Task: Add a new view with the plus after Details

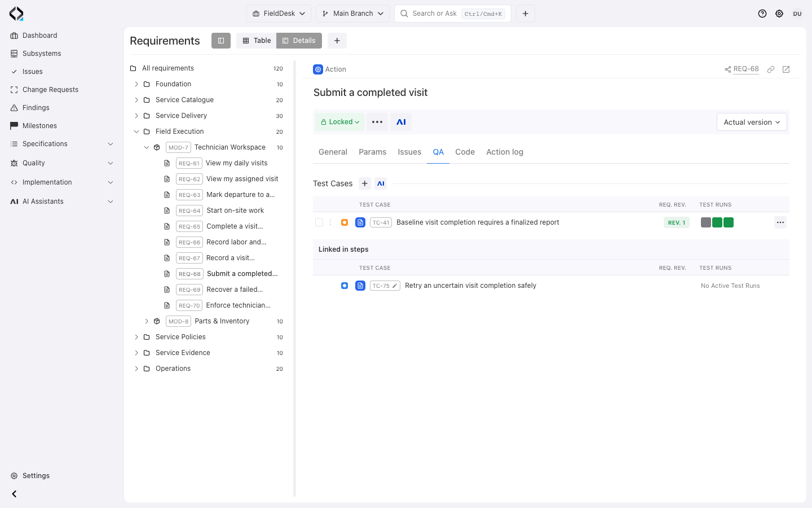Action: point(337,41)
